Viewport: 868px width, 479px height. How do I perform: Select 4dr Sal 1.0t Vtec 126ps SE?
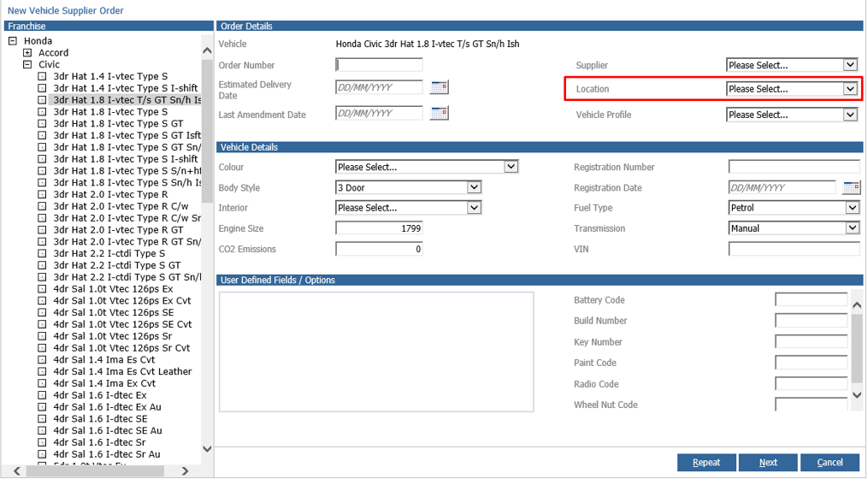114,312
